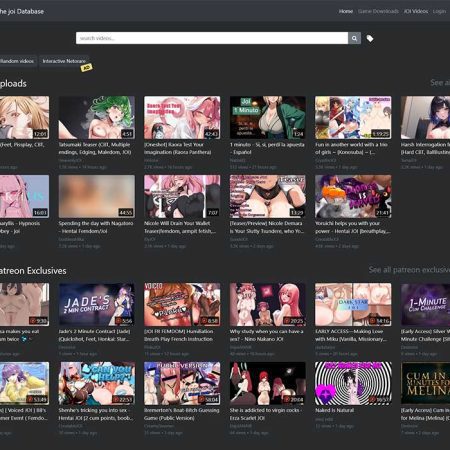Open the tag filter icon beside search

(370, 38)
